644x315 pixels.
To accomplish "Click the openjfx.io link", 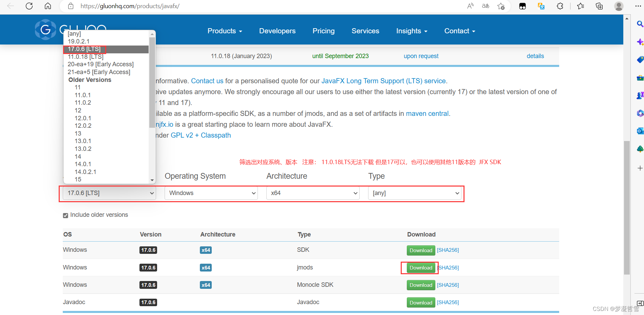I will click(x=164, y=124).
